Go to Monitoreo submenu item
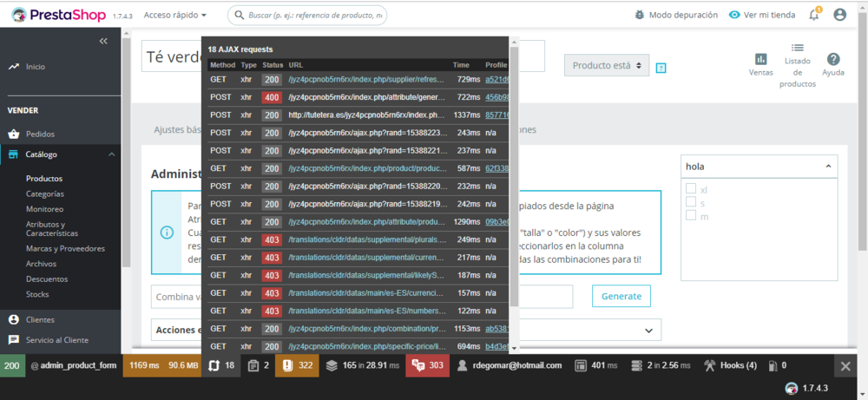 pyautogui.click(x=45, y=209)
